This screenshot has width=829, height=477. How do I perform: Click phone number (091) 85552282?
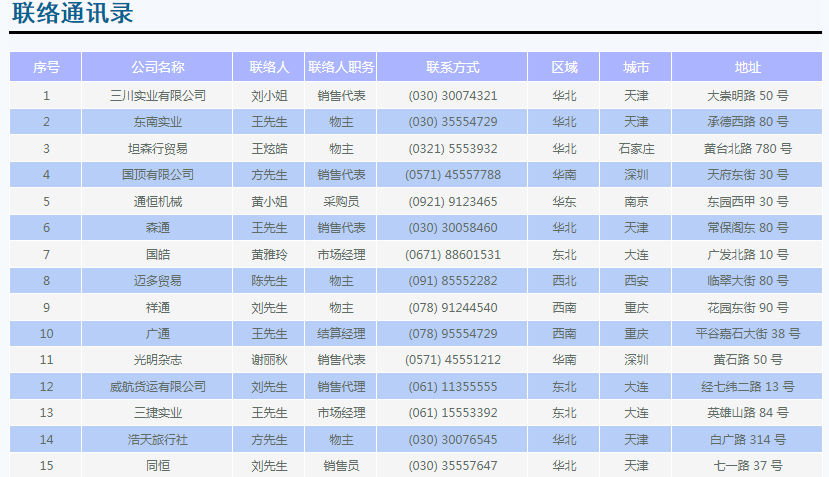point(452,280)
